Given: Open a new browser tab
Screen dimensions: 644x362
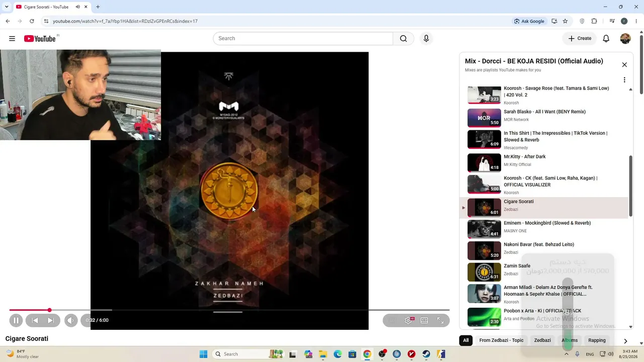Looking at the screenshot, I should click(x=98, y=7).
